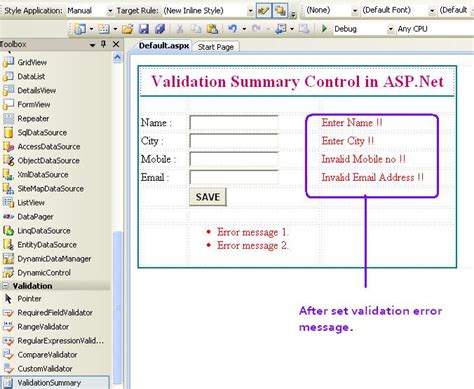Collapse the Validation toolbox group
Image resolution: width=474 pixels, height=389 pixels.
coord(5,286)
